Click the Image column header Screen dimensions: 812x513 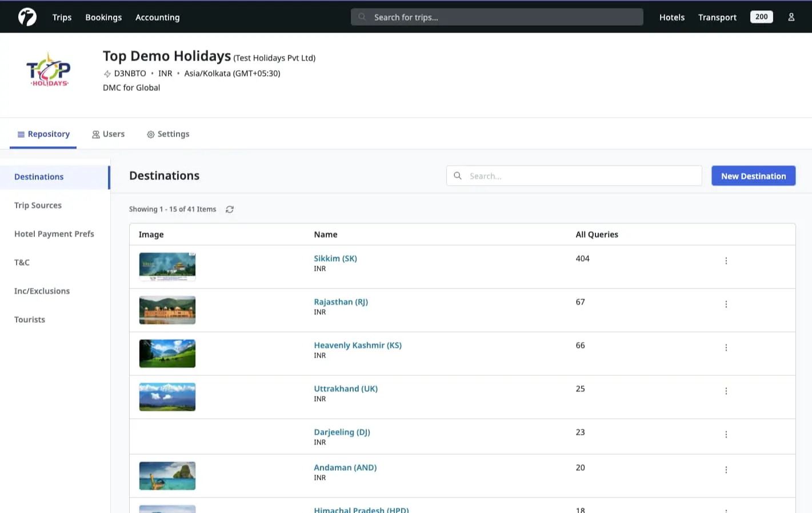pos(151,234)
